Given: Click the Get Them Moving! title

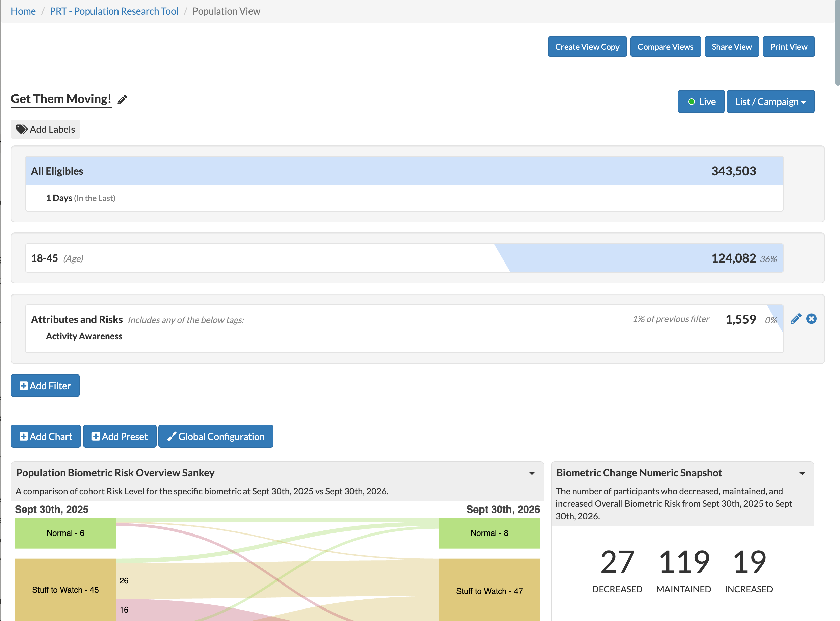Looking at the screenshot, I should pyautogui.click(x=61, y=99).
